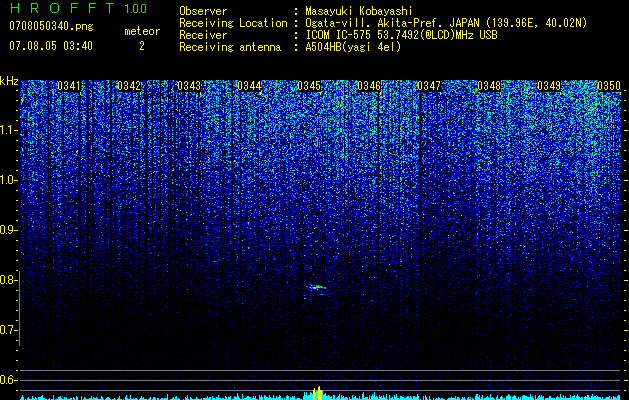This screenshot has width=629, height=400.
Task: Click the 1.1 kHz axis label
Action: [x=9, y=130]
